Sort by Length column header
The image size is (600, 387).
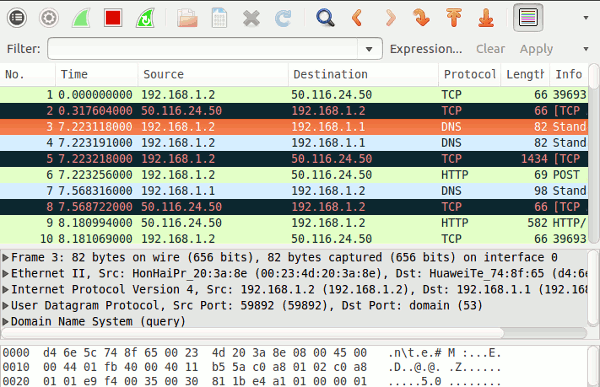pyautogui.click(x=525, y=74)
